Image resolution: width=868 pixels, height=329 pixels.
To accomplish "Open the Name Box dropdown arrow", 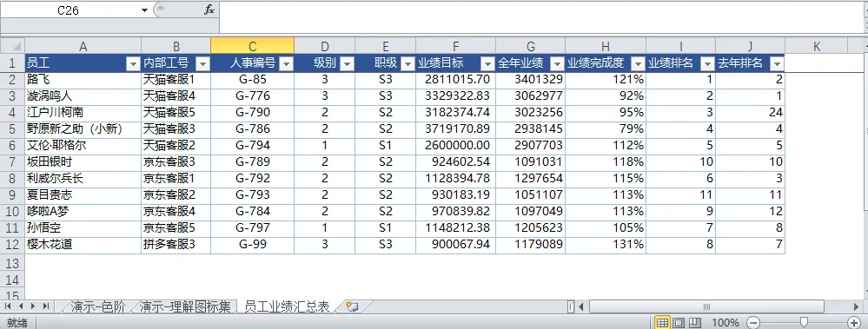I will click(x=144, y=10).
